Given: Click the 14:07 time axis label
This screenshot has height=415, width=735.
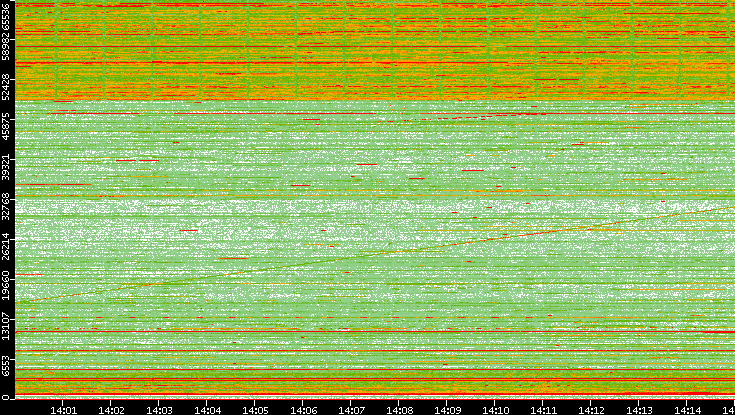Looking at the screenshot, I should click(351, 410).
